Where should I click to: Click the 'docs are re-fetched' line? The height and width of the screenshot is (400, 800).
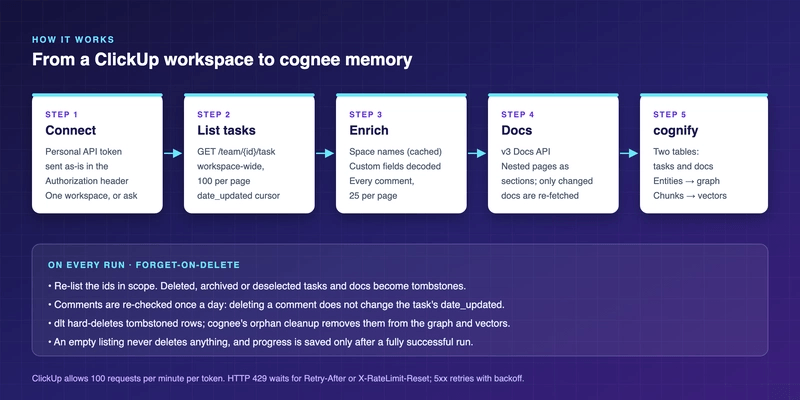(540, 195)
